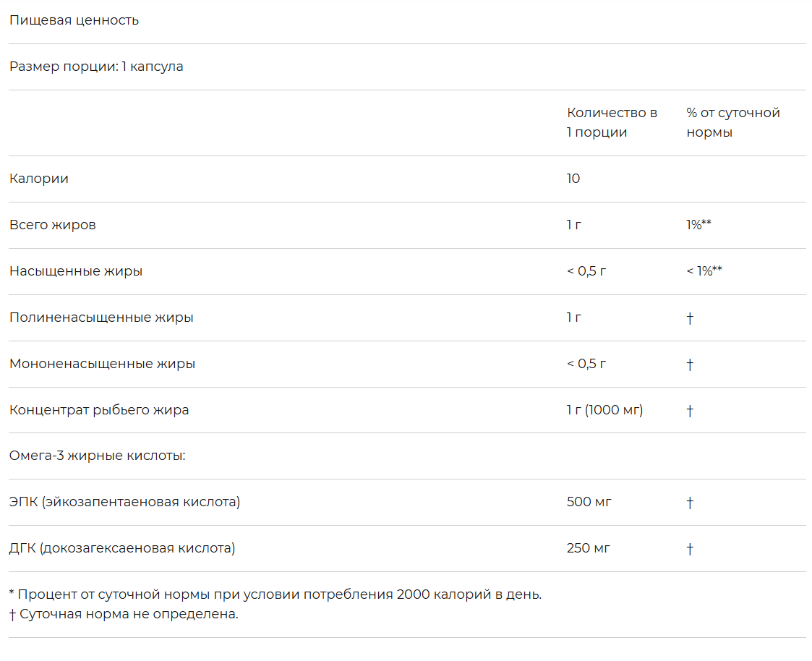Click the 'Пищевая ценность' heading
The height and width of the screenshot is (661, 812).
coord(74,20)
